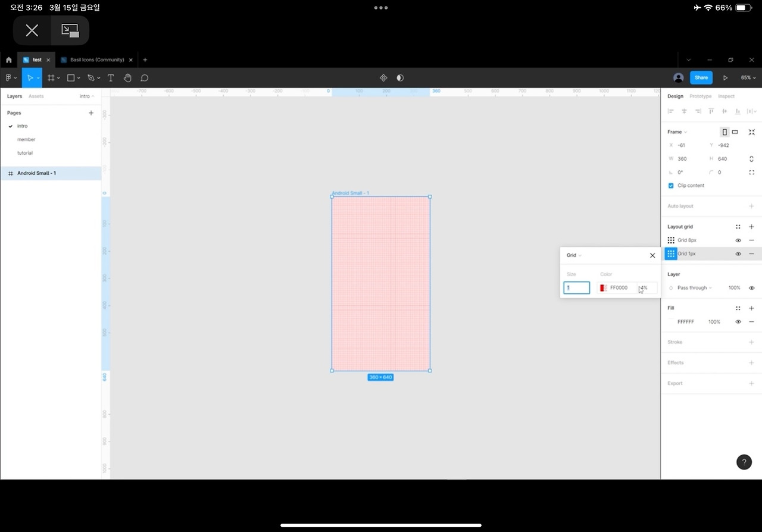Switch to the Assets tab
The image size is (762, 532).
tap(36, 96)
